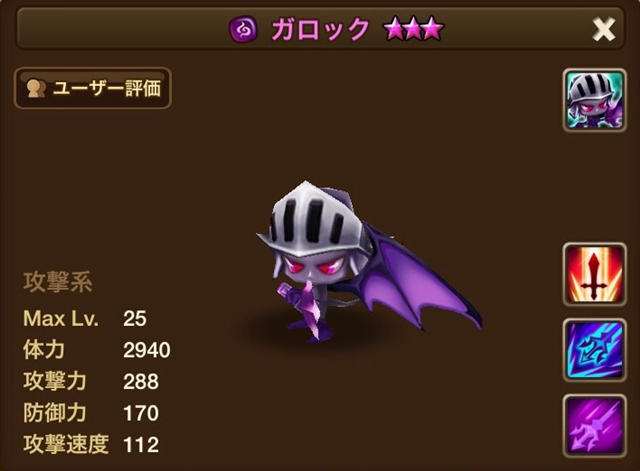Open the ユーザー評価 user reviews button
This screenshot has height=471, width=640.
click(x=93, y=88)
